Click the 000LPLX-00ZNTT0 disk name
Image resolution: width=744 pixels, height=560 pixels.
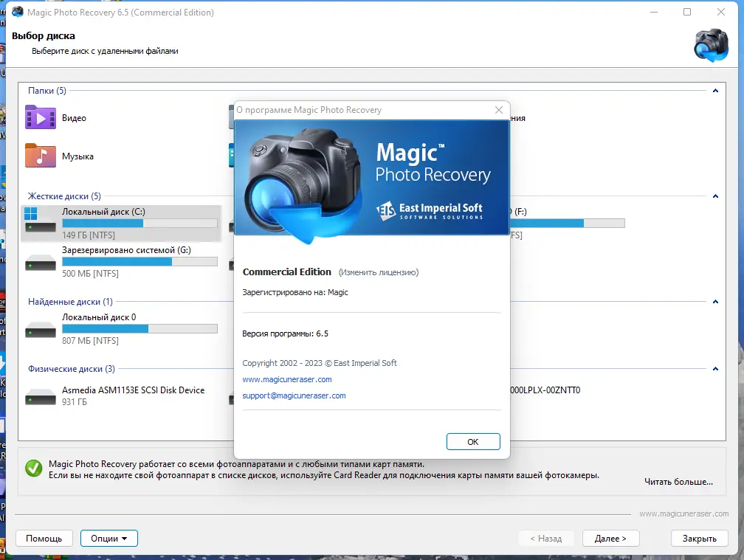click(545, 390)
